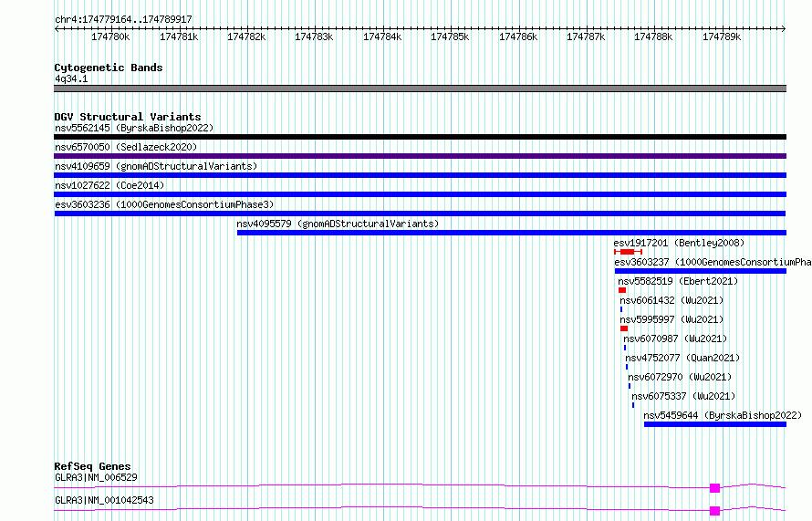Click the 174789k ruler position
The width and height of the screenshot is (812, 521).
[x=722, y=36]
